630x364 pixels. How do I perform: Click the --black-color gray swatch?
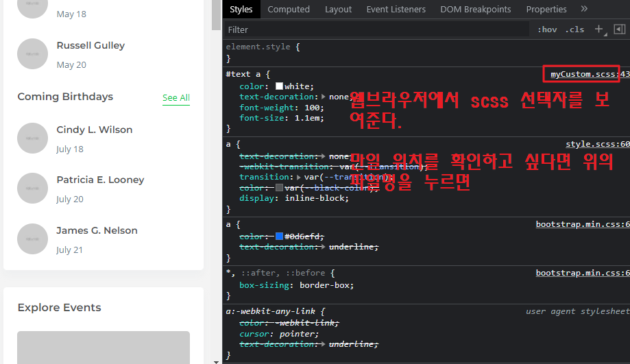[x=279, y=188]
